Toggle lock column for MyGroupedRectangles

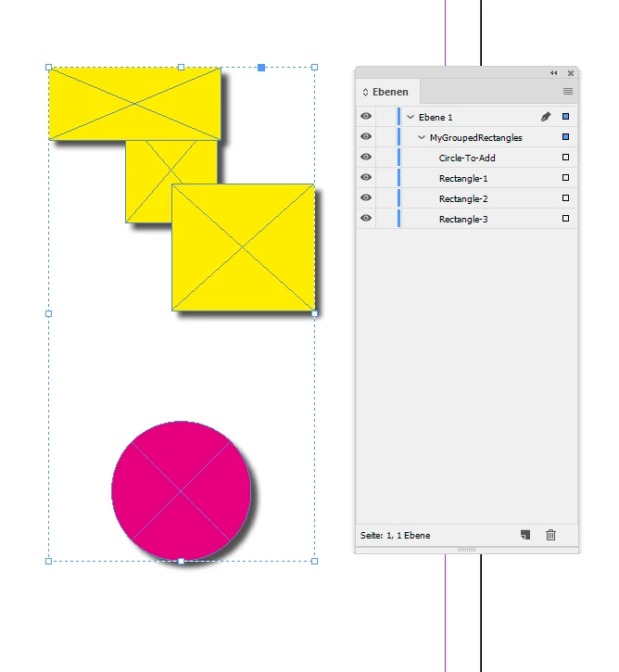tap(386, 137)
